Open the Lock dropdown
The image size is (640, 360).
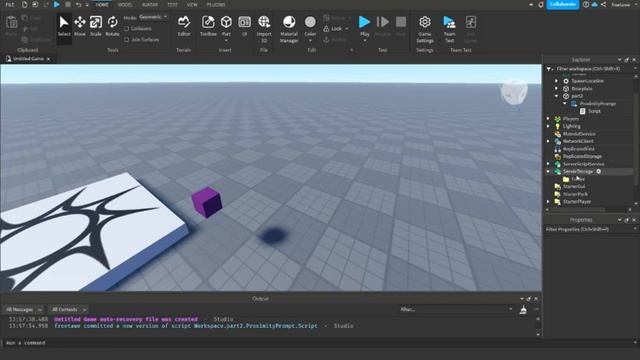[x=347, y=29]
